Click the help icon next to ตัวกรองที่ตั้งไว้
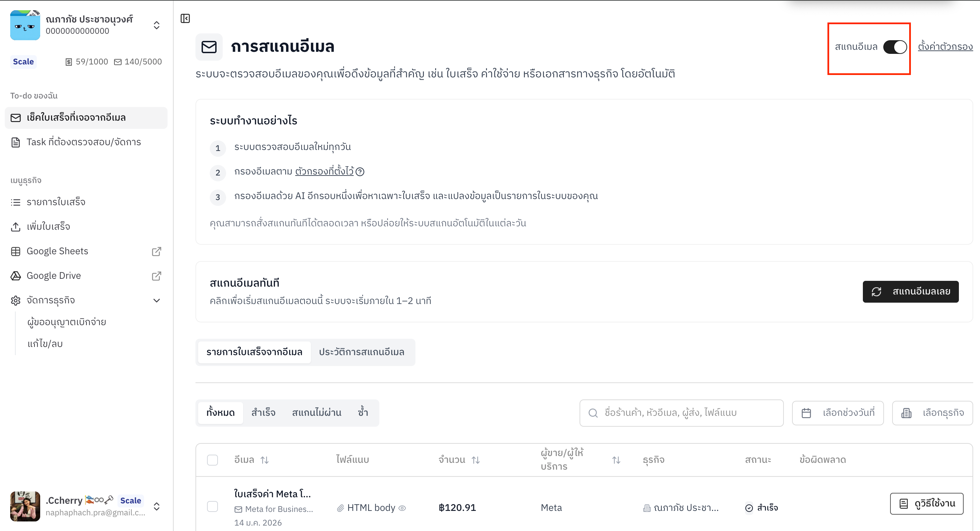 tap(360, 172)
